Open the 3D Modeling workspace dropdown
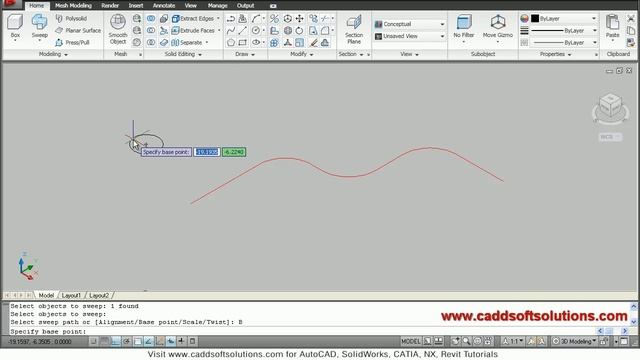640x360 pixels. point(574,341)
